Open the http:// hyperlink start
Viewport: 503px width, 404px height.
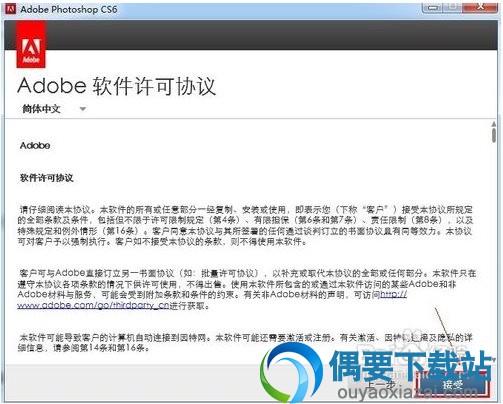coord(394,294)
